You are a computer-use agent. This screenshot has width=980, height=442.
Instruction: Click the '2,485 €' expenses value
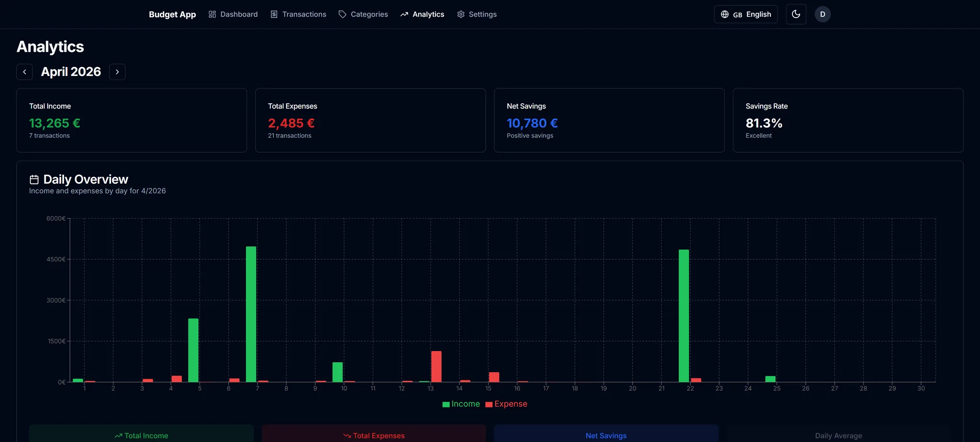click(291, 123)
